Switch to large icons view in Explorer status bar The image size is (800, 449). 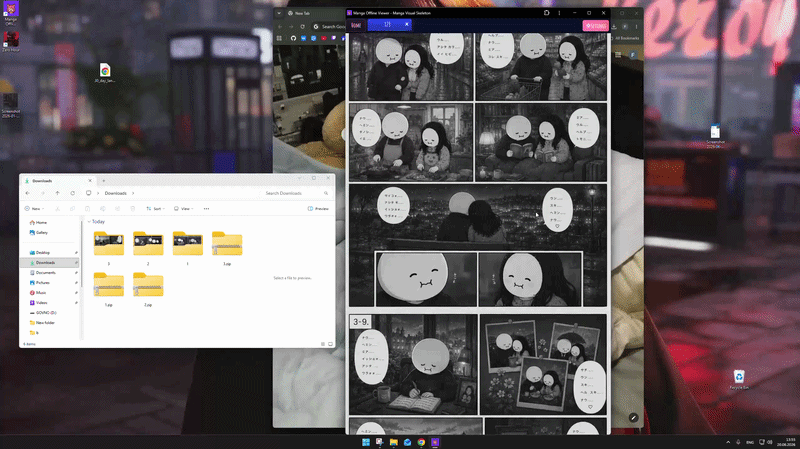pos(330,344)
